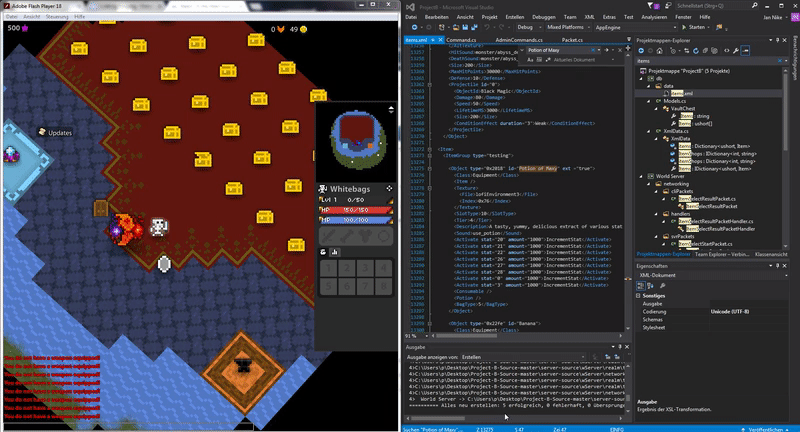The image size is (800, 432).
Task: Click Collapse All icon in Solution Explorer toolbar
Action: pos(705,50)
